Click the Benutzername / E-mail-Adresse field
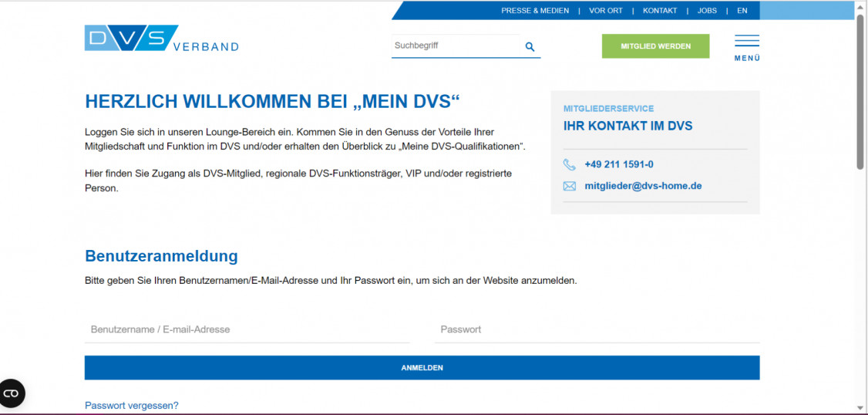868x415 pixels. 247,329
